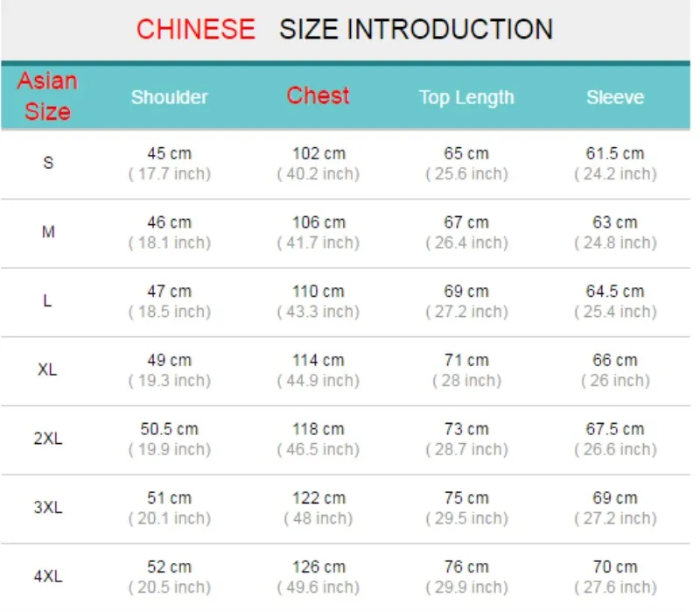Select the Shoulder column header
Viewport: 700px width, 612px height.
pos(169,97)
